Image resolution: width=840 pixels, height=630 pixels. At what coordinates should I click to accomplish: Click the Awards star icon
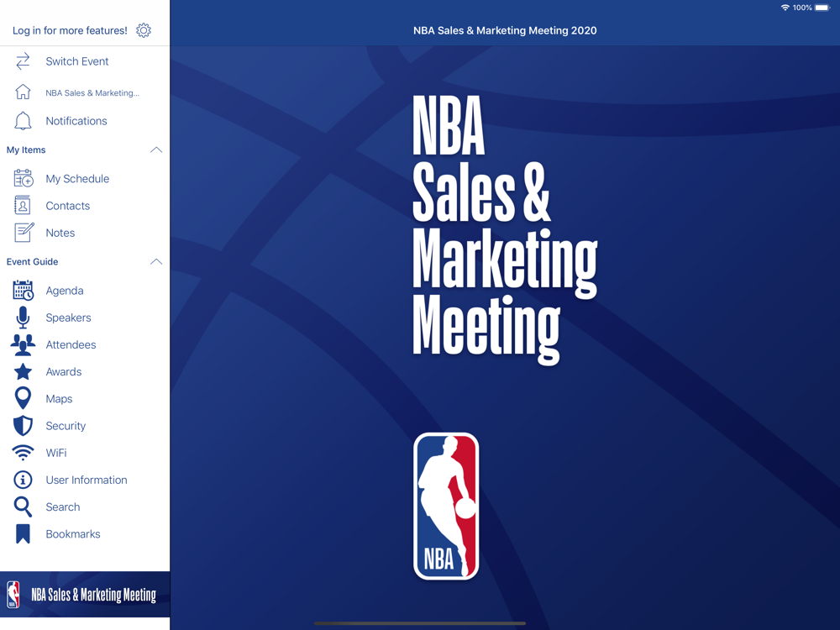pyautogui.click(x=23, y=372)
